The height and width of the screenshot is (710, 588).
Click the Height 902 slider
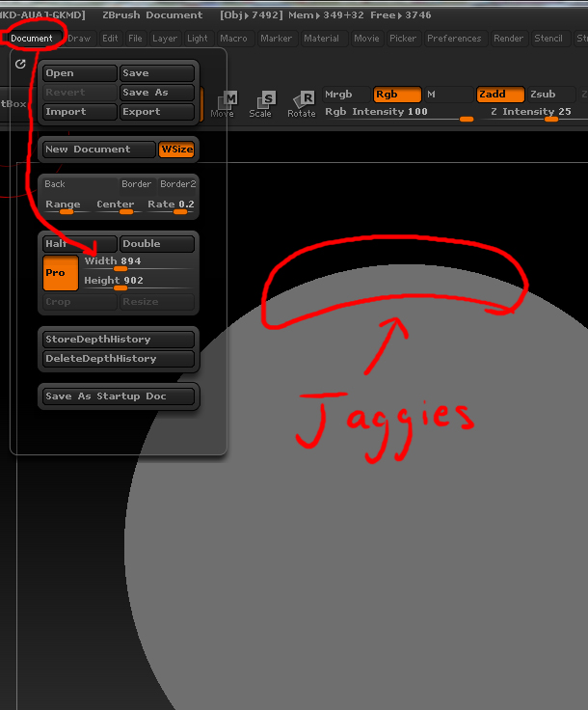(x=138, y=283)
